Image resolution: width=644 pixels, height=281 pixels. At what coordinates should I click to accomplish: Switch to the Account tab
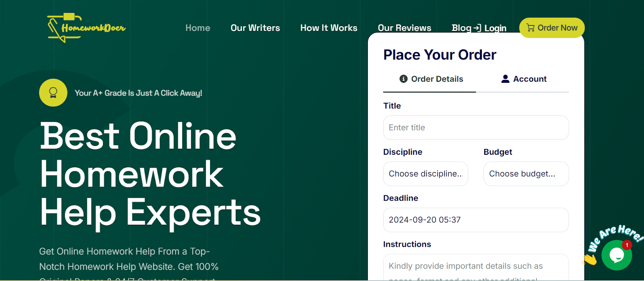point(524,79)
